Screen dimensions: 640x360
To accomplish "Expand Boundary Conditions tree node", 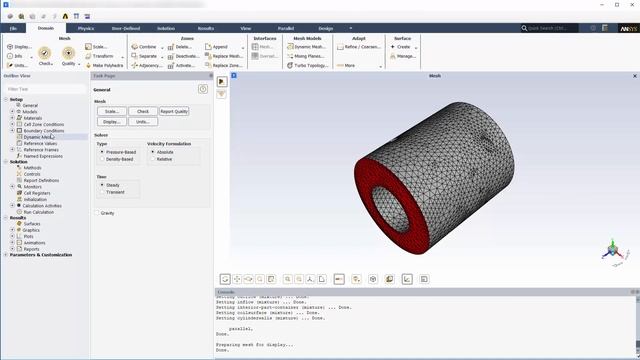I will [x=12, y=131].
